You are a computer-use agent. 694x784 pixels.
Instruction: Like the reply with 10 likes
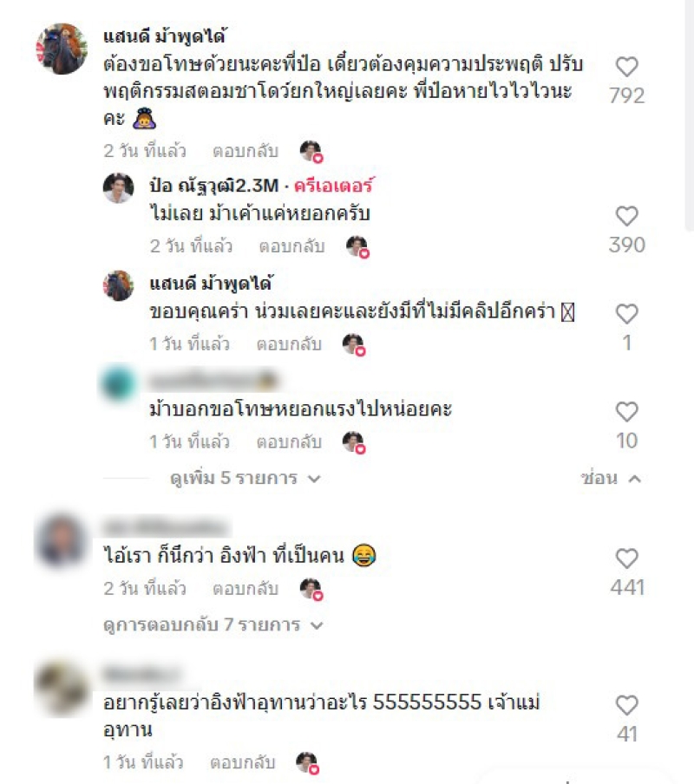pos(626,412)
